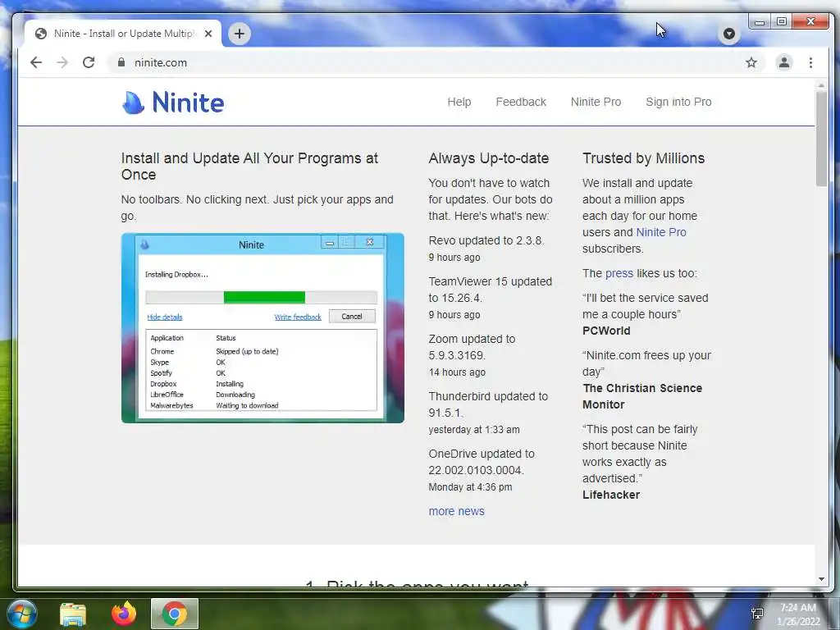Click 'Trusted by Millions' heading

(643, 158)
